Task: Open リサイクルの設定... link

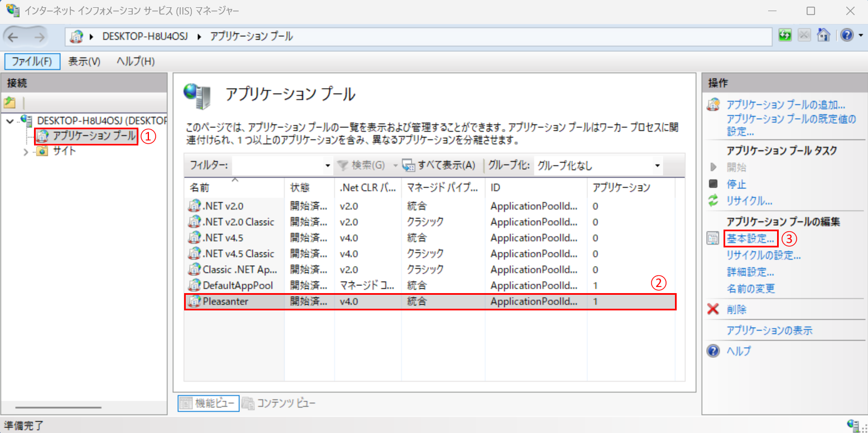Action: [764, 256]
